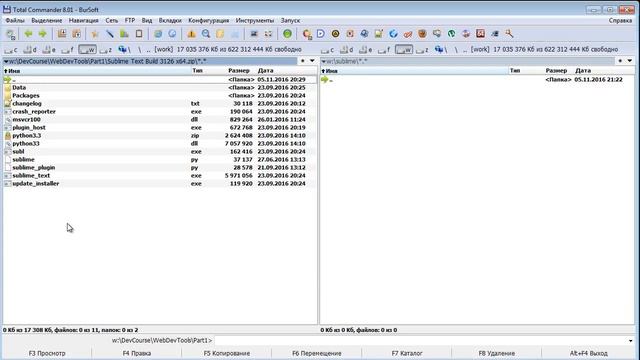Select the Packages folder row

(160, 96)
